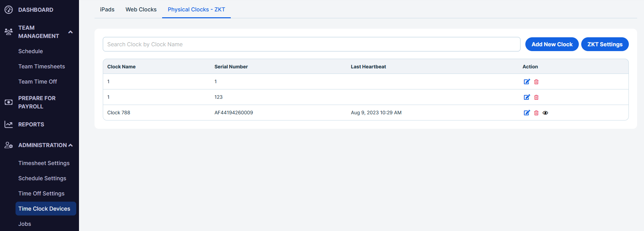Open Time Off Settings
This screenshot has height=231, width=644.
41,193
